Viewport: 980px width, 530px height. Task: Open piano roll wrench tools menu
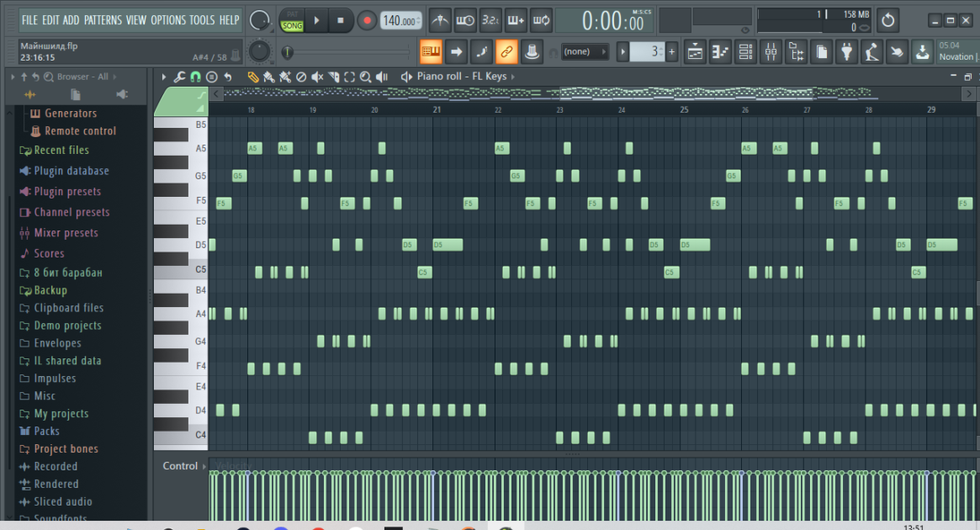tap(179, 77)
